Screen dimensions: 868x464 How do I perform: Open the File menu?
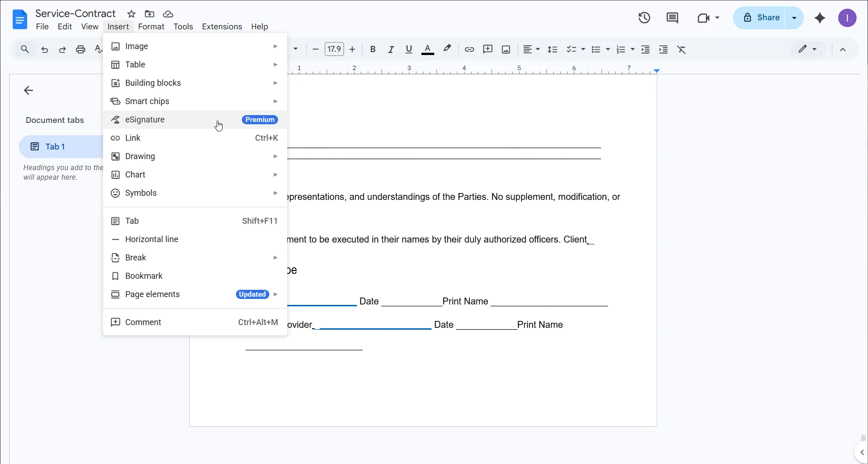click(42, 27)
